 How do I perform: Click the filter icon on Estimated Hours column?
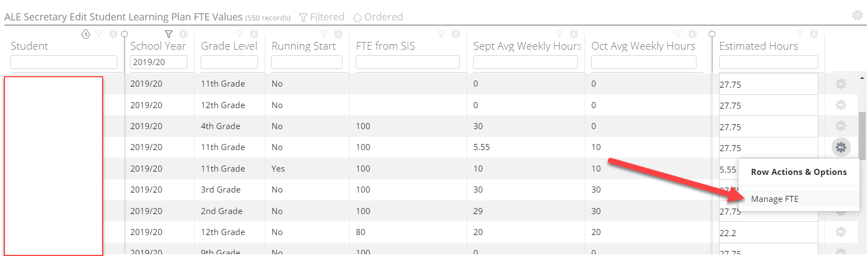[800, 34]
